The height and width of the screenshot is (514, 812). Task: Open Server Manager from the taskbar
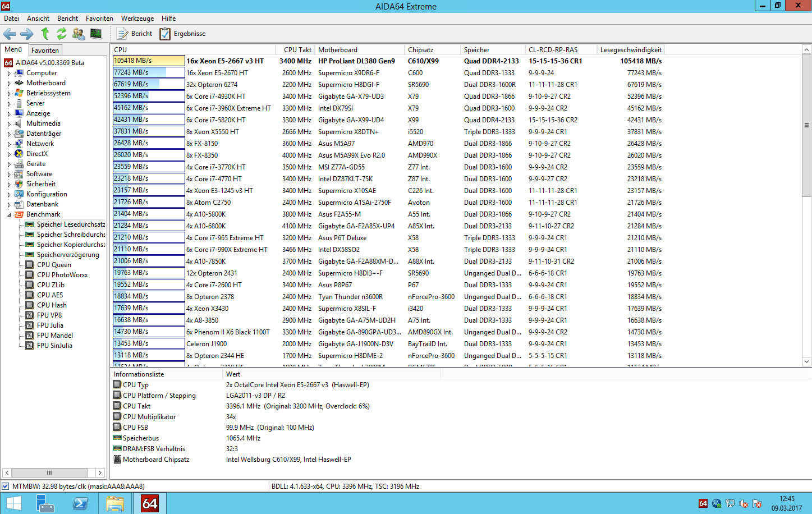[x=45, y=503]
